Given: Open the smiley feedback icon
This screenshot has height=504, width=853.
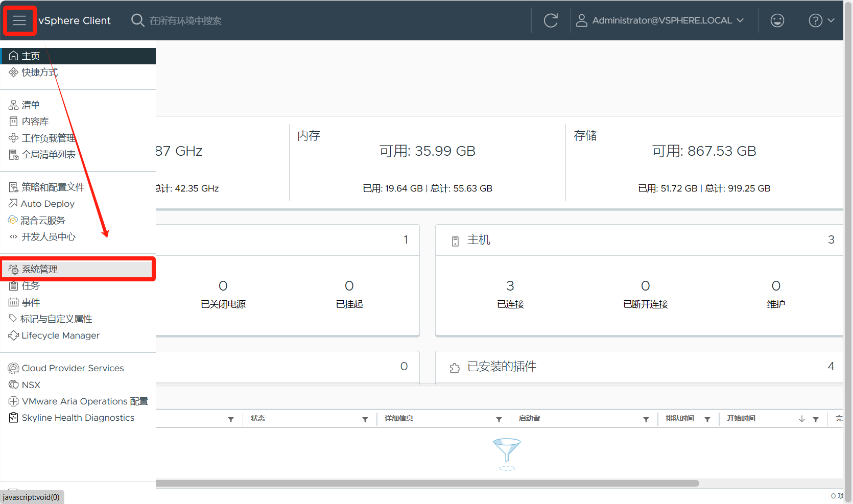Looking at the screenshot, I should click(777, 20).
